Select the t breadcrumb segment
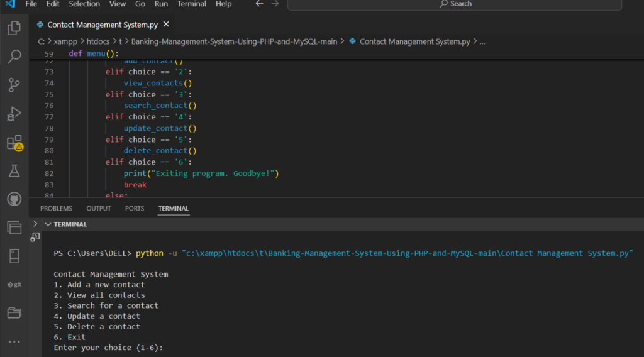Screen dimensions: 644x357 click(x=120, y=41)
